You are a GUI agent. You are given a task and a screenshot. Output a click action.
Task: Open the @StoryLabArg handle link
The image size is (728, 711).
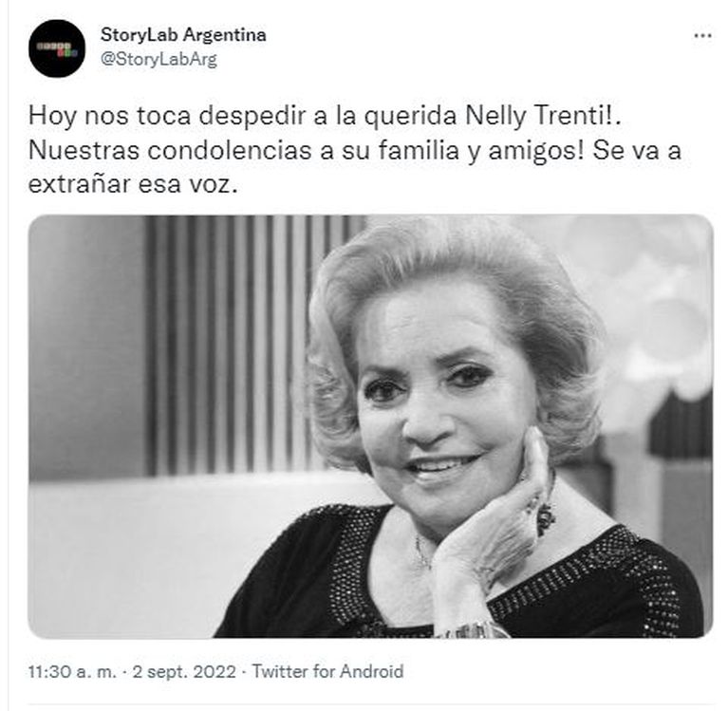pyautogui.click(x=159, y=60)
